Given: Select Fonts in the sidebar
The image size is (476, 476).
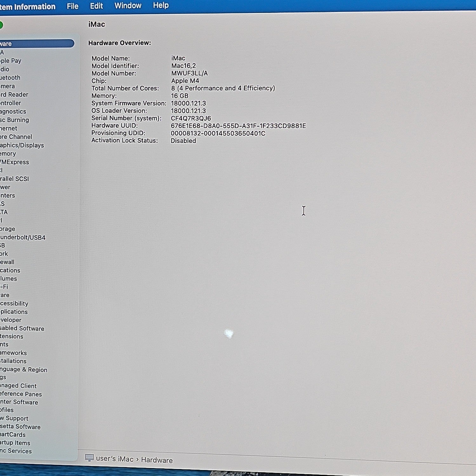Looking at the screenshot, I should [x=4, y=344].
